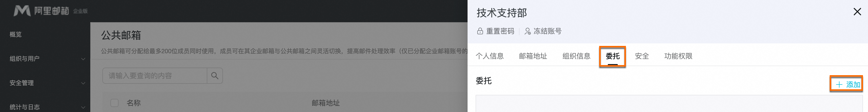The image size is (868, 112).
Task: Focus the 请输入要查询的内容 search field
Action: point(155,76)
